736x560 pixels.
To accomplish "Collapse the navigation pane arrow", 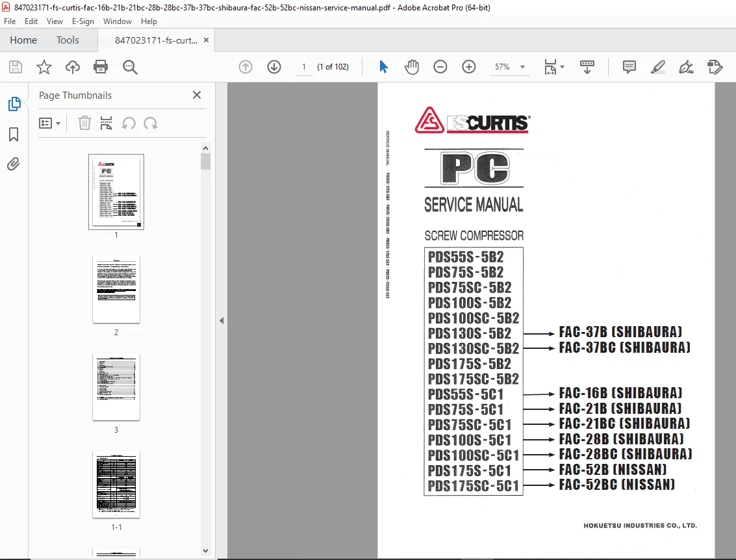I will (x=222, y=321).
